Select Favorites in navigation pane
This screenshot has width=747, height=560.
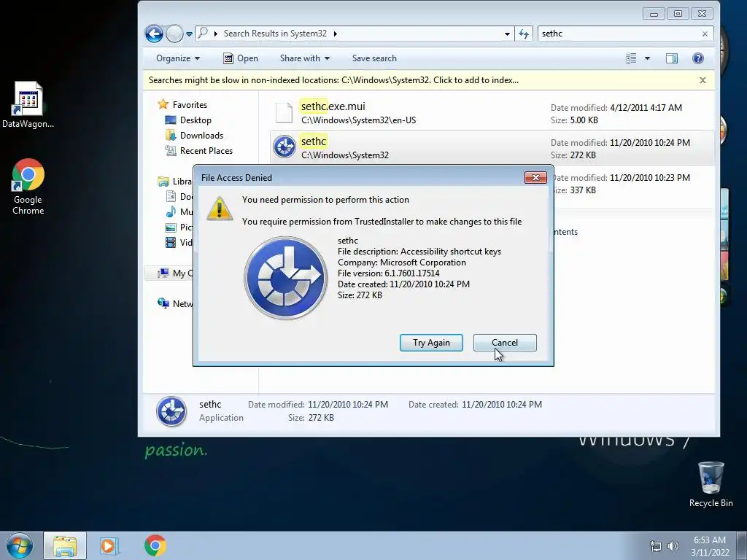190,105
